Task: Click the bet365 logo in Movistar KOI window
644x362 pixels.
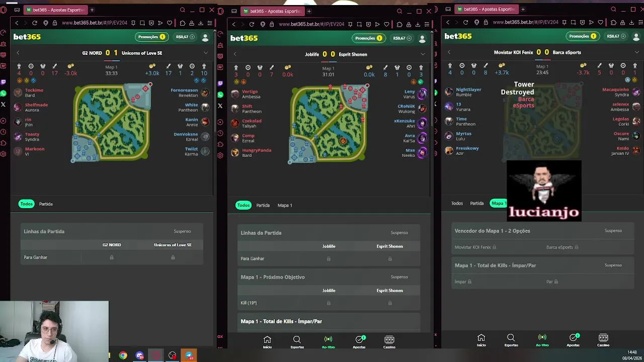Action: [x=458, y=36]
